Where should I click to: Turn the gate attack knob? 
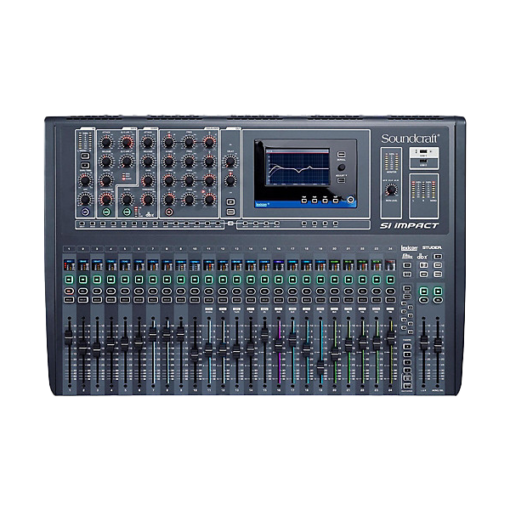point(106,143)
